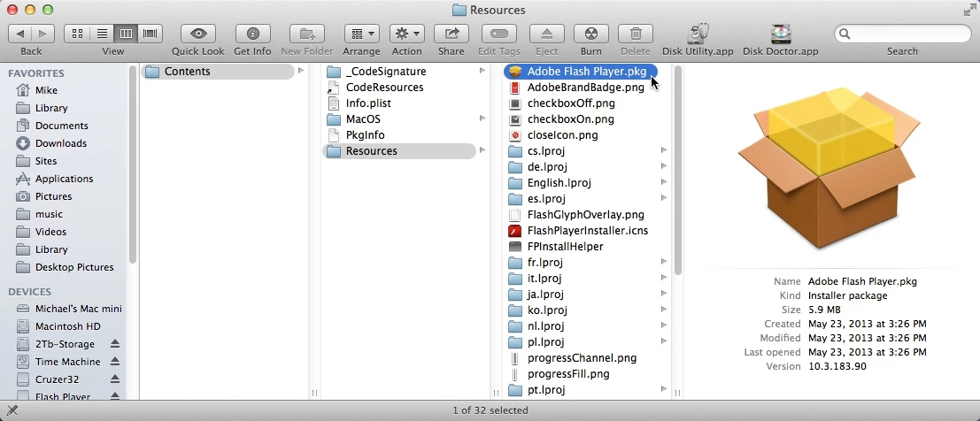Eject the Cruzer32 drive
The image size is (980, 421).
point(115,379)
